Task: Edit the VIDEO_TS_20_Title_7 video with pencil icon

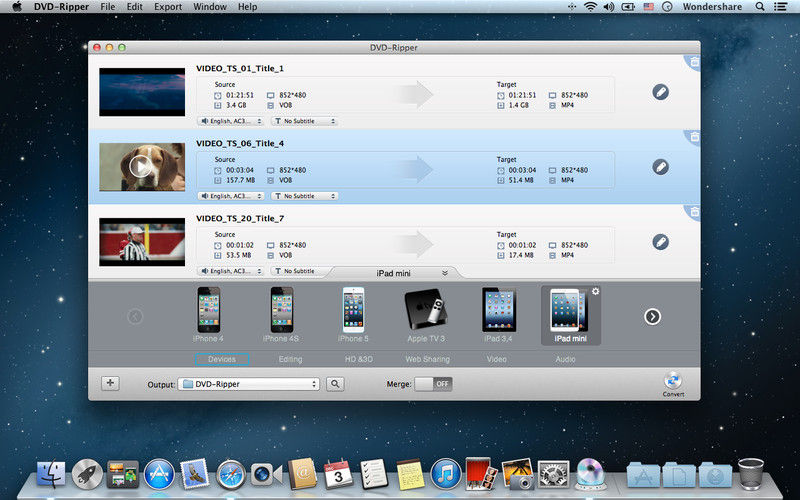Action: click(x=660, y=242)
